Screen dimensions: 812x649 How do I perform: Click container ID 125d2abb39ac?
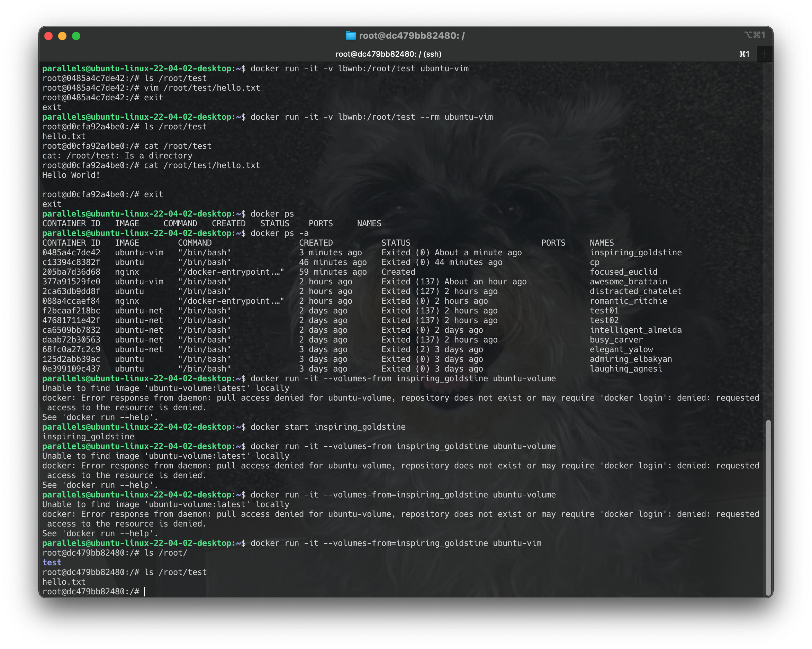coord(71,359)
